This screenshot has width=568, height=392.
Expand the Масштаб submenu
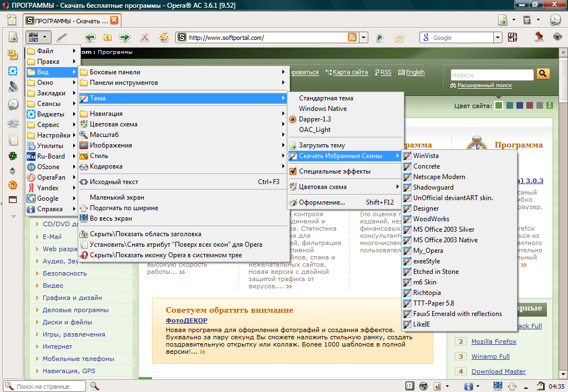tap(184, 135)
